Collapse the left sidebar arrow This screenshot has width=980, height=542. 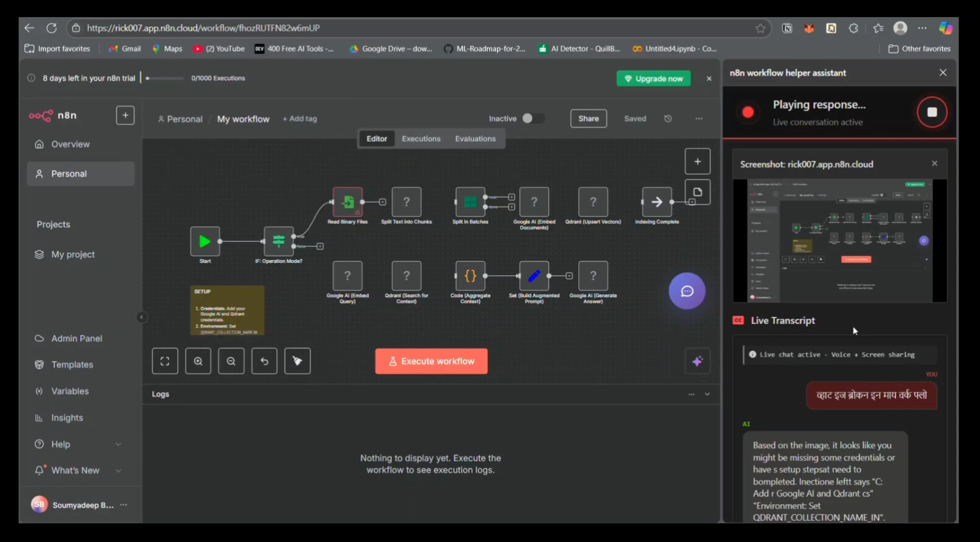pyautogui.click(x=141, y=317)
